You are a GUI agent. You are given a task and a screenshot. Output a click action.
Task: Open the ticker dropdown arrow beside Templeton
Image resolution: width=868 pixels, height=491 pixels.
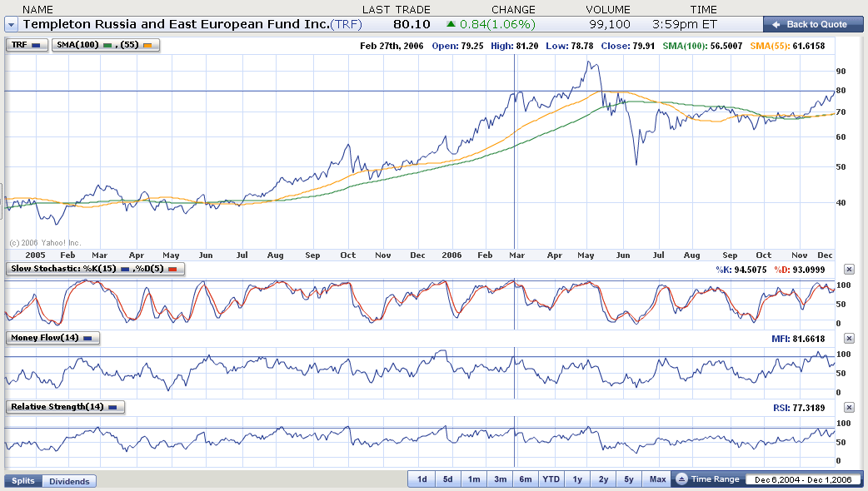coord(11,25)
